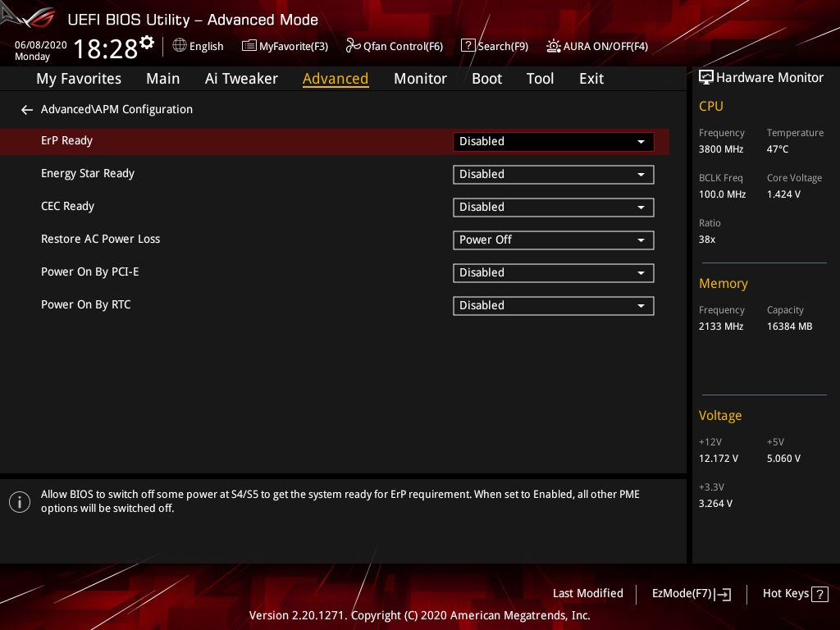This screenshot has height=630, width=840.
Task: Open the ErP Ready dropdown
Action: pyautogui.click(x=554, y=141)
